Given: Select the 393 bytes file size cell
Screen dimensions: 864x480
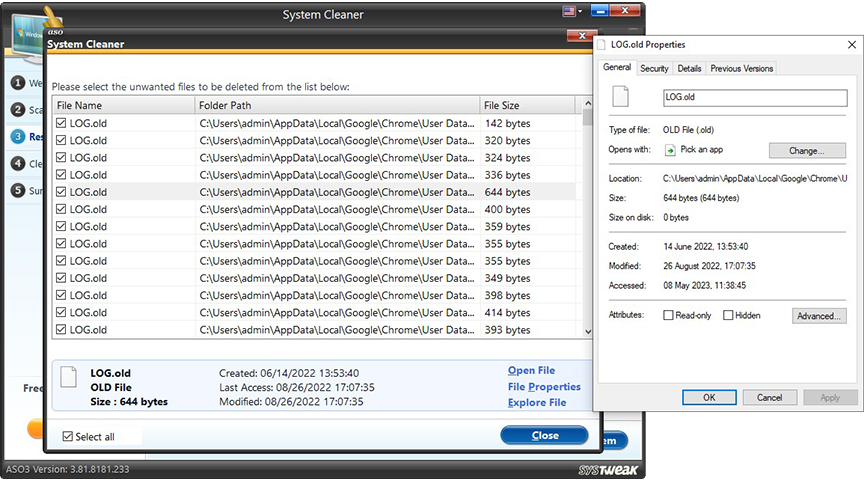Looking at the screenshot, I should click(507, 330).
